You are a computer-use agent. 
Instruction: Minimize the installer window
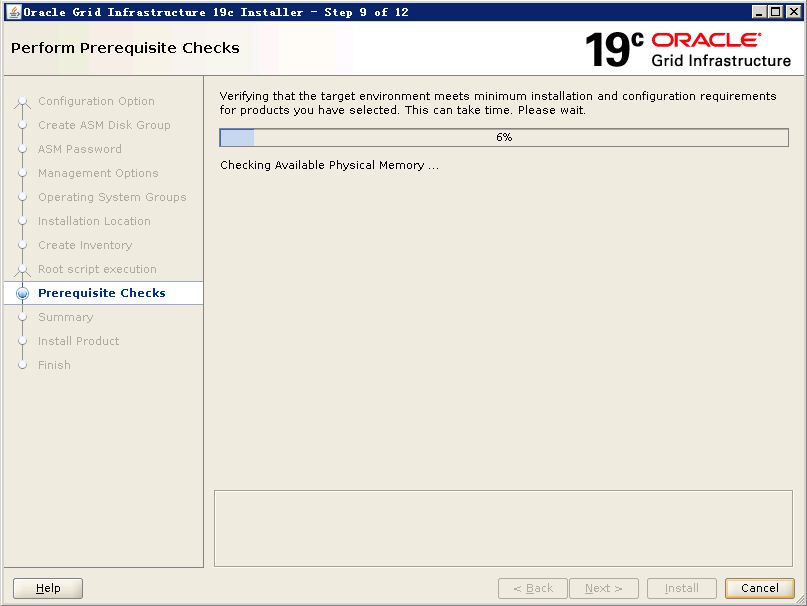(758, 12)
